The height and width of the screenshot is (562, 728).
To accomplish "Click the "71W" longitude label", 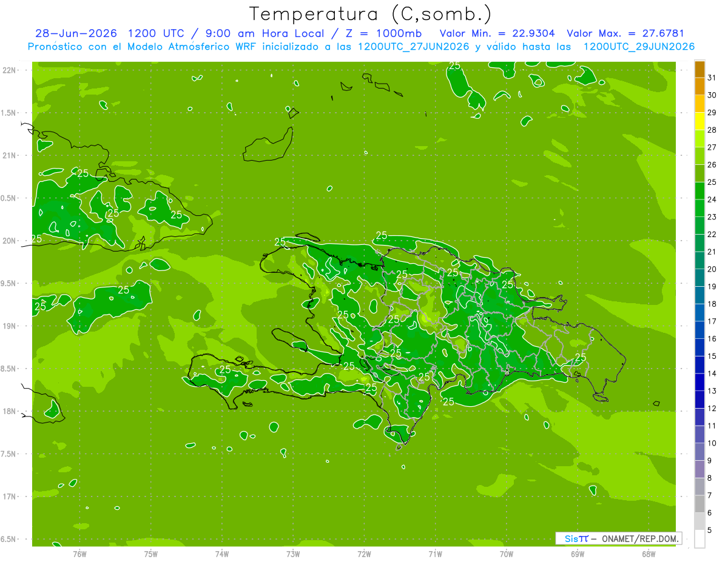I will point(435,554).
